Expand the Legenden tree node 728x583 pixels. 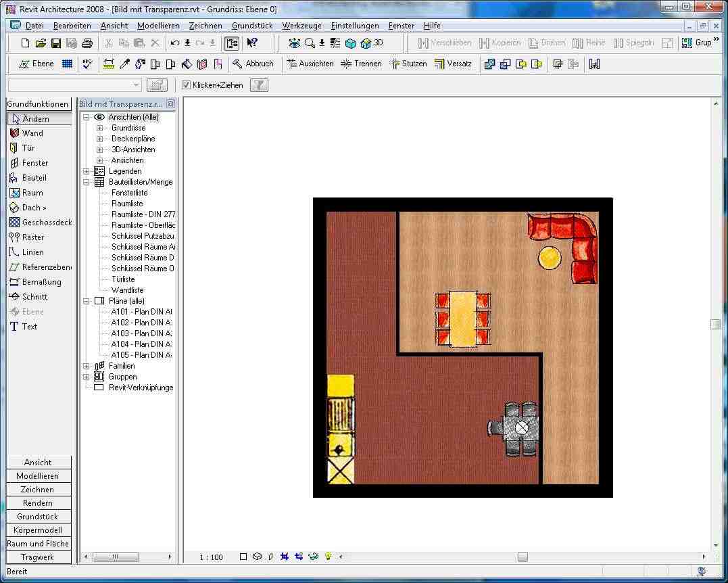tap(86, 171)
